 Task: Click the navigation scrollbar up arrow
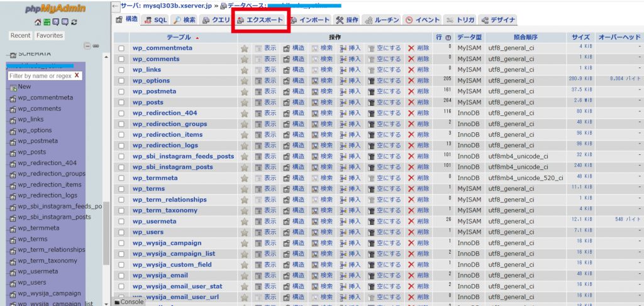tap(106, 57)
